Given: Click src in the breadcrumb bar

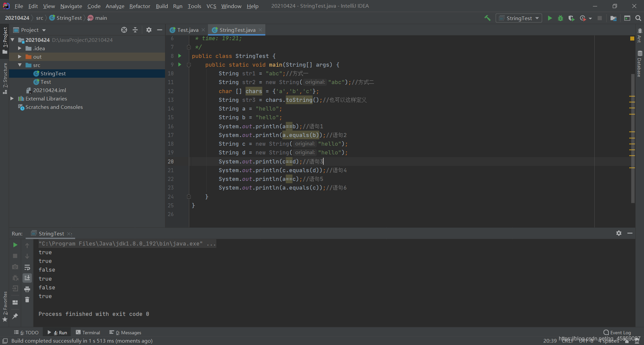Looking at the screenshot, I should tap(40, 18).
